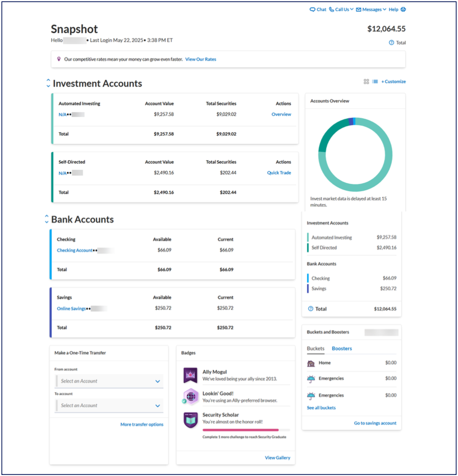Click See all buckets link

[321, 408]
